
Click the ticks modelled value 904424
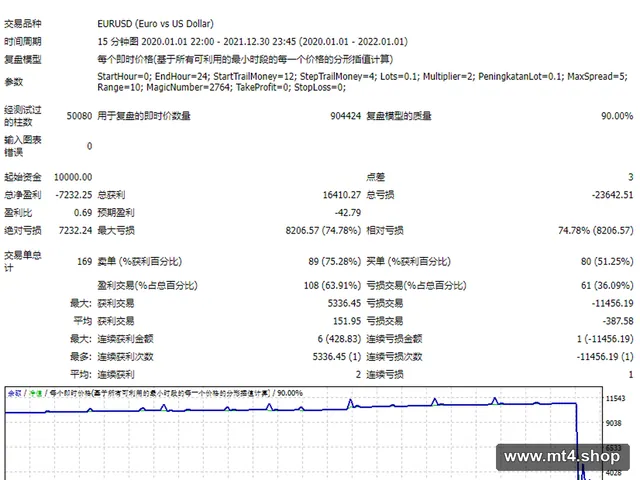point(345,116)
